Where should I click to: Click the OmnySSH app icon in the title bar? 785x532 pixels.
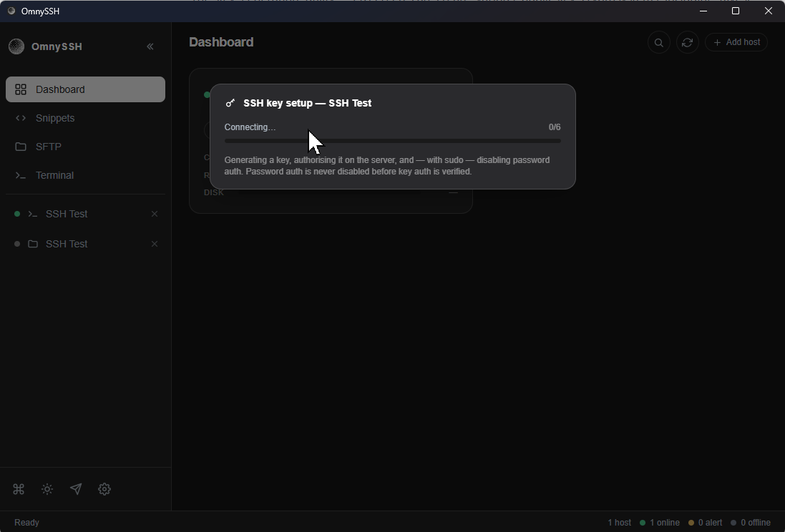tap(11, 11)
